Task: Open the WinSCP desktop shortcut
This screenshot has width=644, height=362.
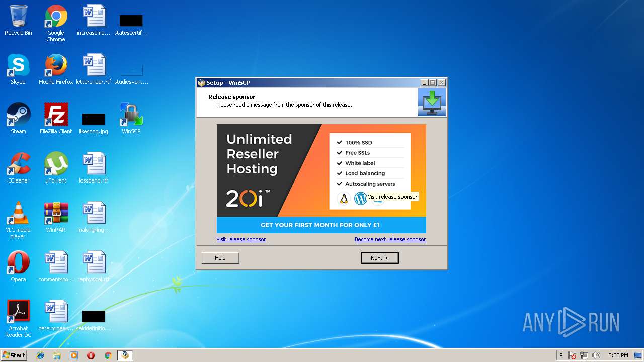Action: 131,119
